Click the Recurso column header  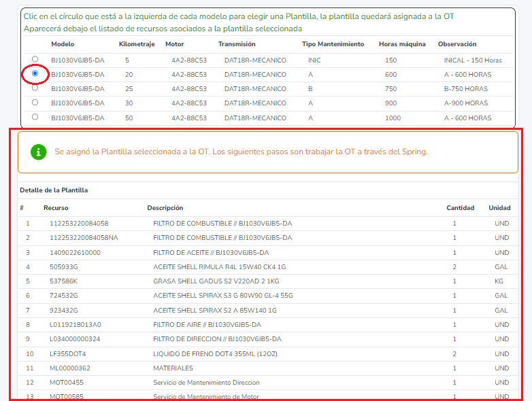coord(56,208)
